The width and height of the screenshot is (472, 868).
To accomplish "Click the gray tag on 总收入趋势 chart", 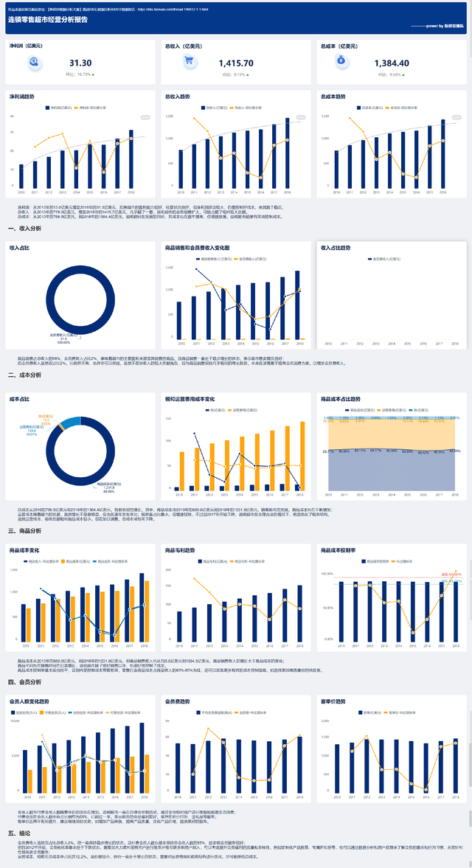I will [302, 117].
